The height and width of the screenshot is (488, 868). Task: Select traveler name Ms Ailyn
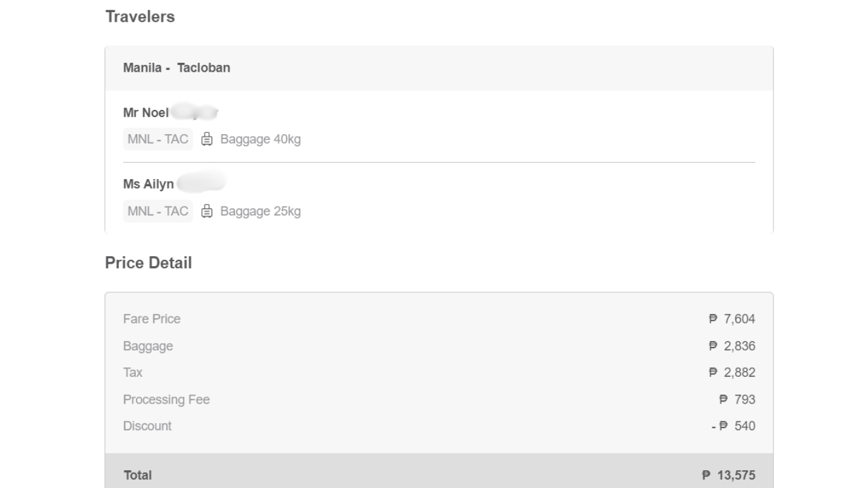tap(149, 184)
